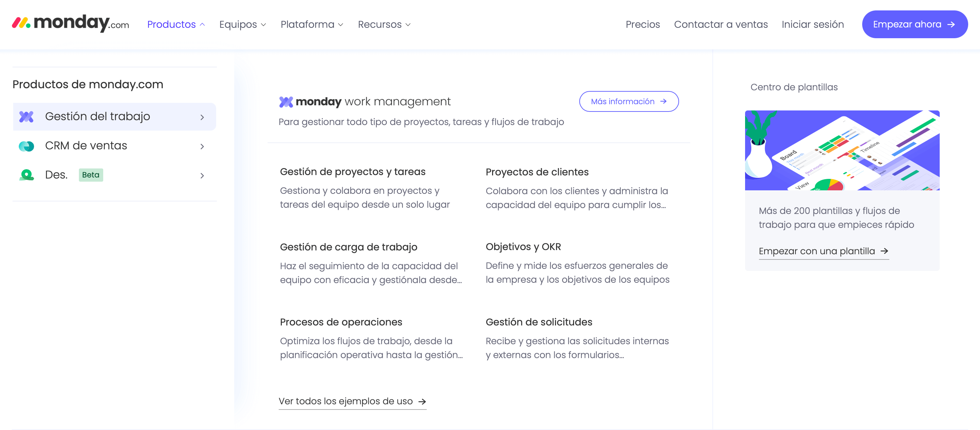Viewport: 980px width, 430px height.
Task: Collapse the Productos dropdown menu
Action: [x=171, y=24]
